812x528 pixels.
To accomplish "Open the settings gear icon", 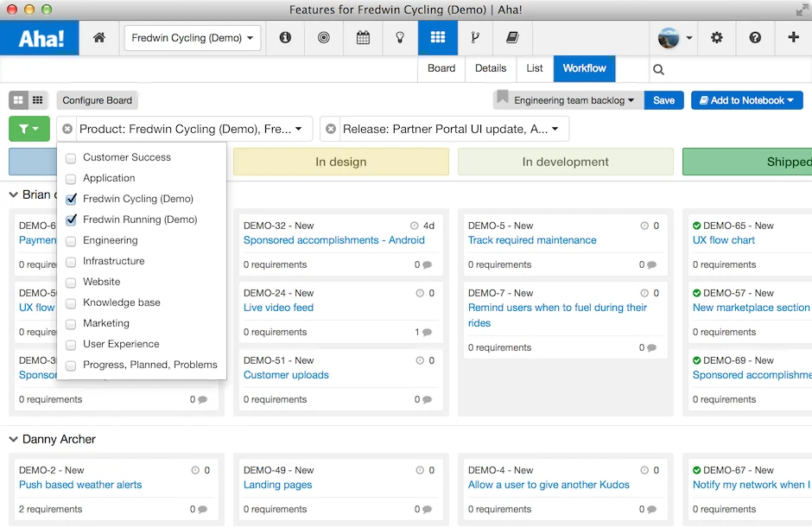I will tap(717, 37).
